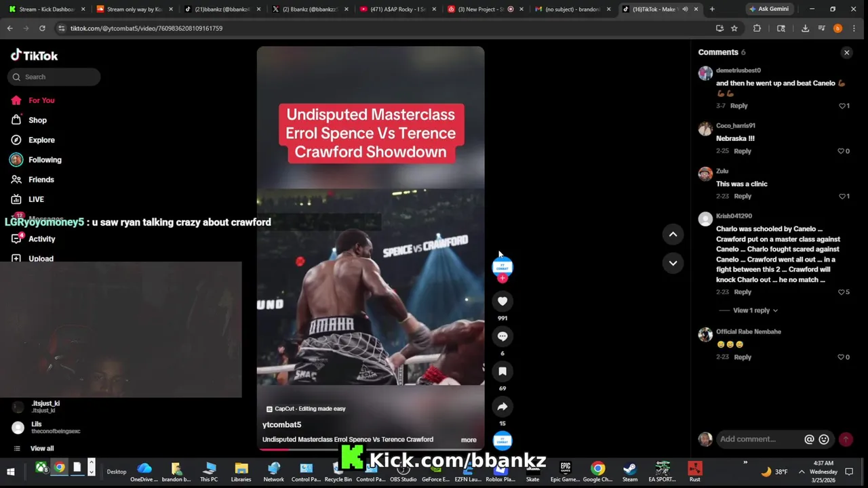
Task: Click the Ask Gemini button
Action: click(x=769, y=9)
